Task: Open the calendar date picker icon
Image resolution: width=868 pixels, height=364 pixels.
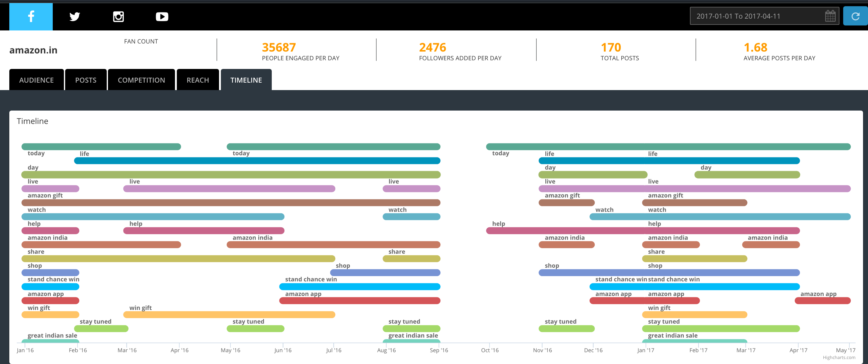Action: (830, 16)
